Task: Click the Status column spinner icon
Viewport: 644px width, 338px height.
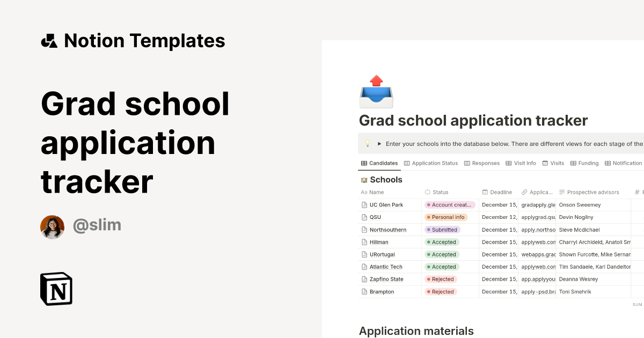Action: point(427,192)
